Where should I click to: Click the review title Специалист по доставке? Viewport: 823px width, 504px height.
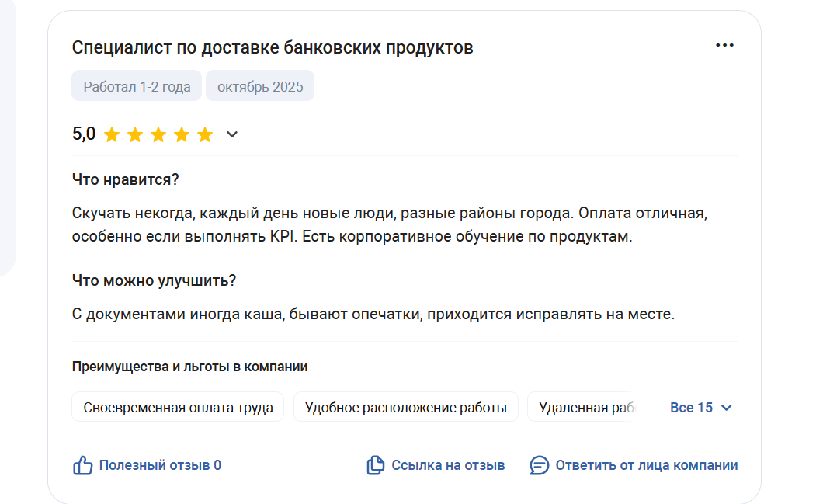click(273, 47)
